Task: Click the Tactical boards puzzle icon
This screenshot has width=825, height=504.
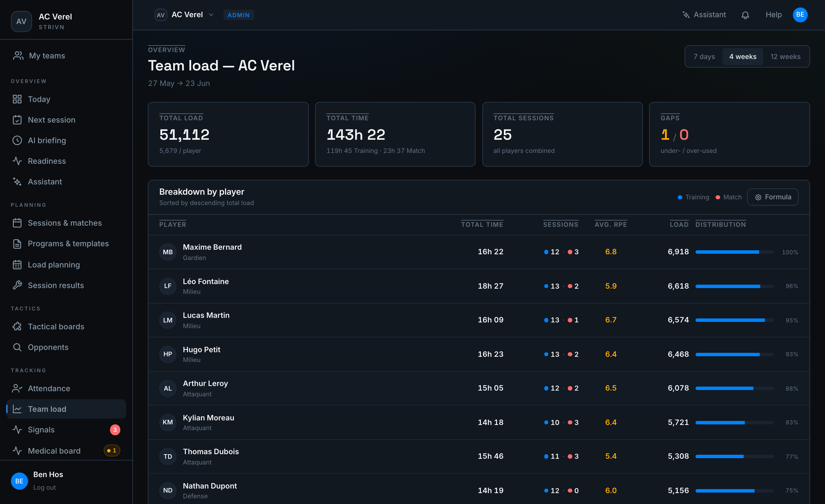Action: coord(17,326)
